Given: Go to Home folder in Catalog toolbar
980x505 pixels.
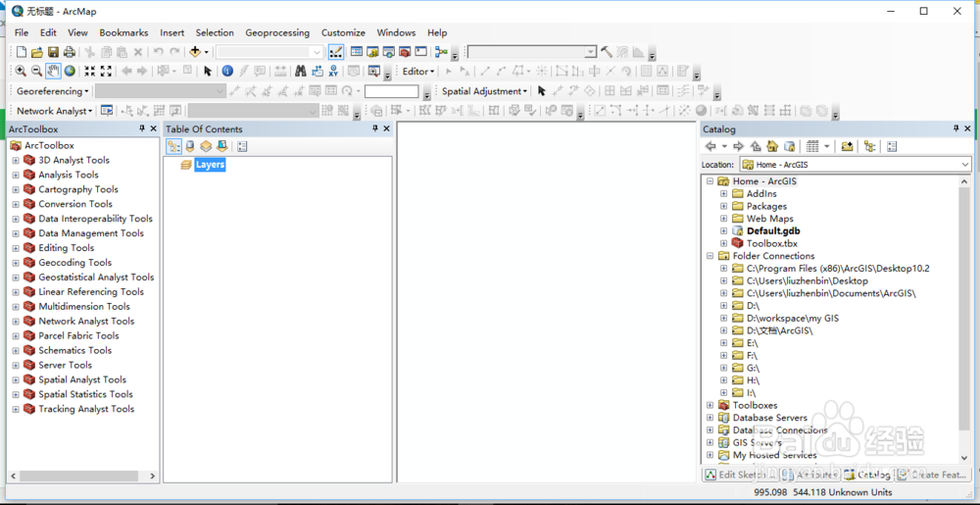Looking at the screenshot, I should point(772,146).
